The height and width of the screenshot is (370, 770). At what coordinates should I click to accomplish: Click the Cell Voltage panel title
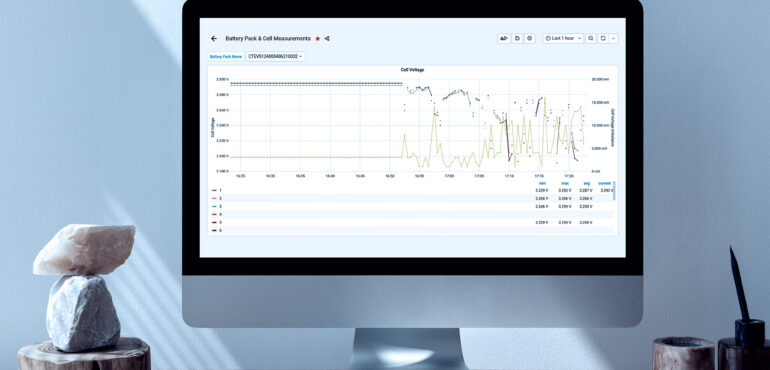point(412,70)
